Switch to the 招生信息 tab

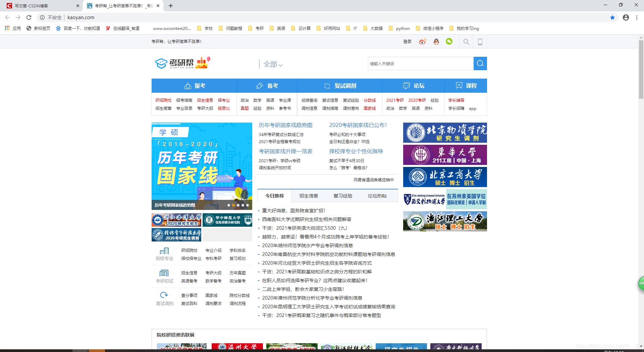point(309,195)
